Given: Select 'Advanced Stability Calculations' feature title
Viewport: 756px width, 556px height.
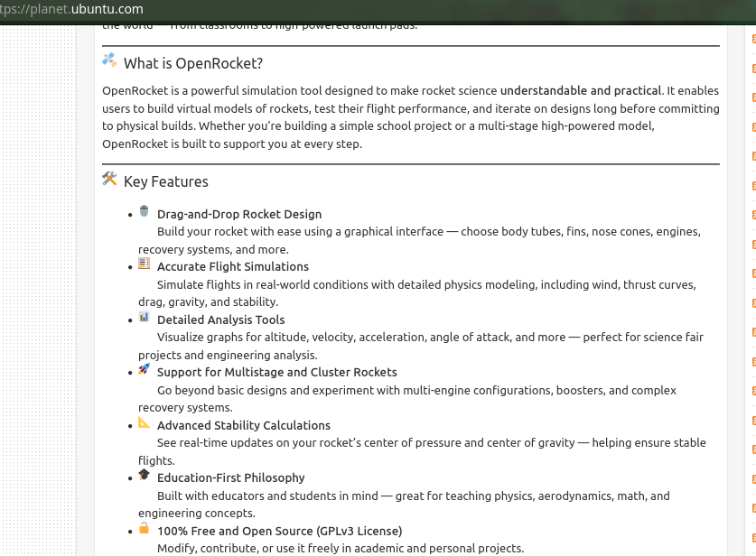Looking at the screenshot, I should tap(244, 425).
